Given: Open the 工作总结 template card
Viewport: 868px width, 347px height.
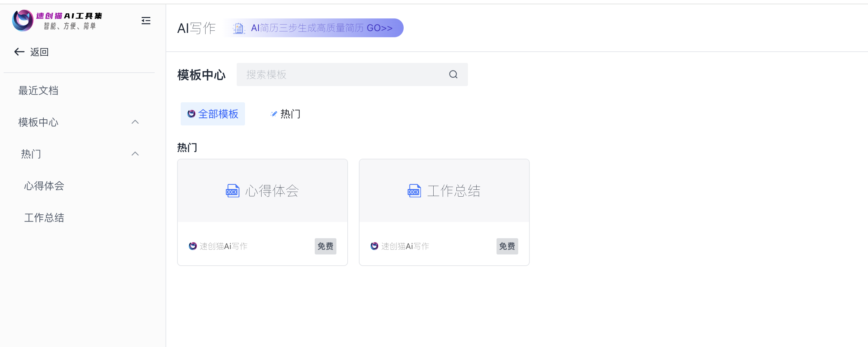Looking at the screenshot, I should [x=444, y=211].
